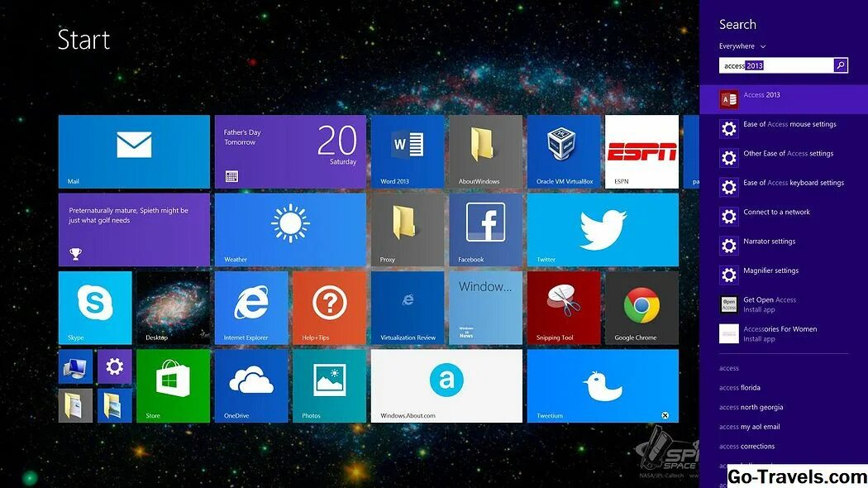Launch the Word 2013 tile
The width and height of the screenshot is (868, 488).
coord(408,151)
